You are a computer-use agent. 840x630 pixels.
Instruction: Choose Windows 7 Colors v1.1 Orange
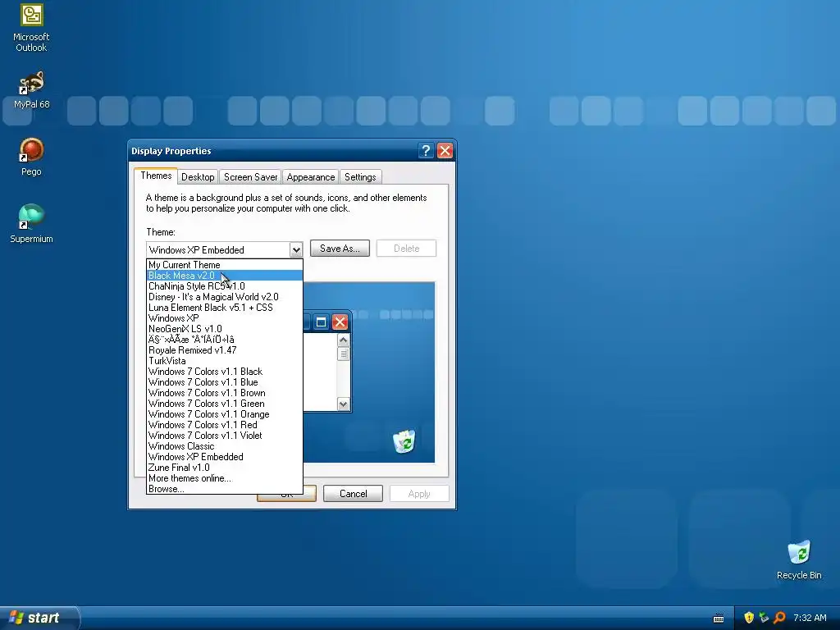225,414
